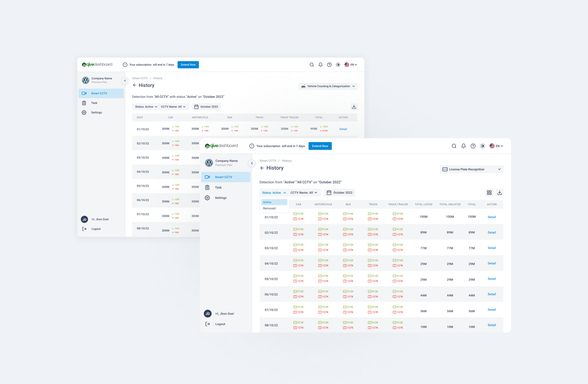The width and height of the screenshot is (588, 384).
Task: Click the History back arrow in front window
Action: point(262,168)
